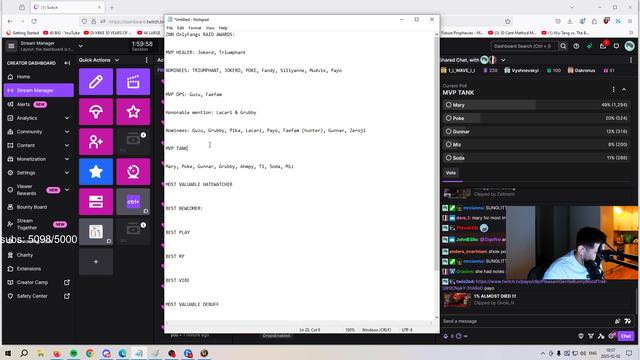Vote for Mary in MVP TANK poll
The image size is (640, 360).
(536, 105)
